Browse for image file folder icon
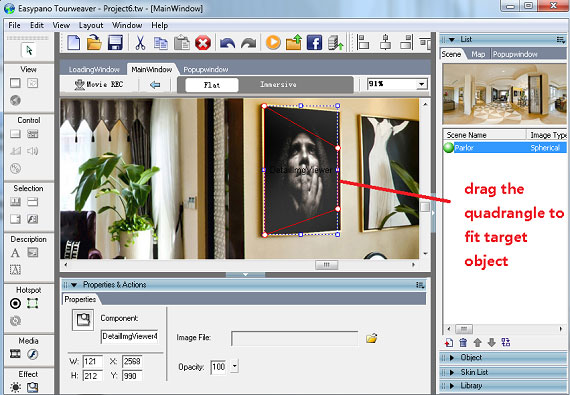 point(372,338)
